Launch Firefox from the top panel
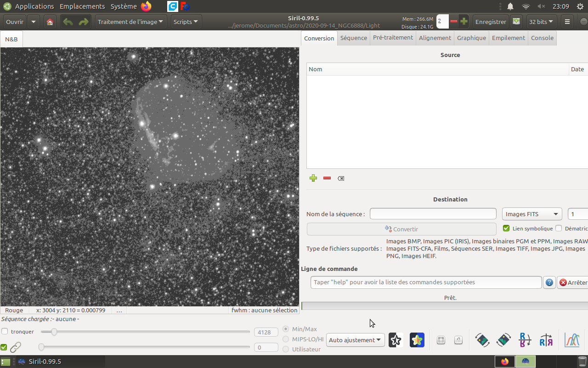The width and height of the screenshot is (588, 368). 146,6
